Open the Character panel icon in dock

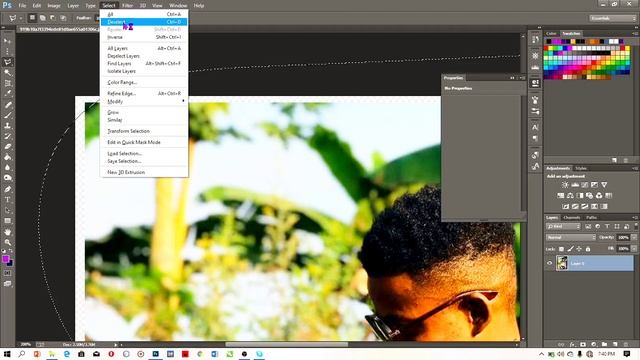(x=535, y=127)
